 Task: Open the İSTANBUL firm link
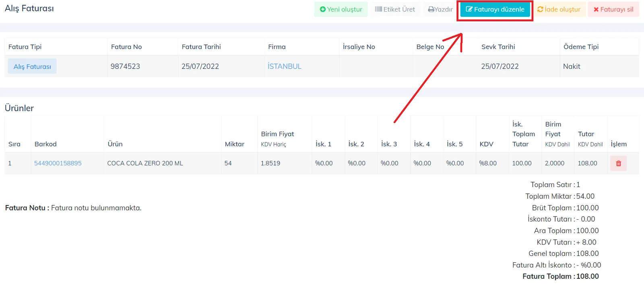pyautogui.click(x=285, y=66)
